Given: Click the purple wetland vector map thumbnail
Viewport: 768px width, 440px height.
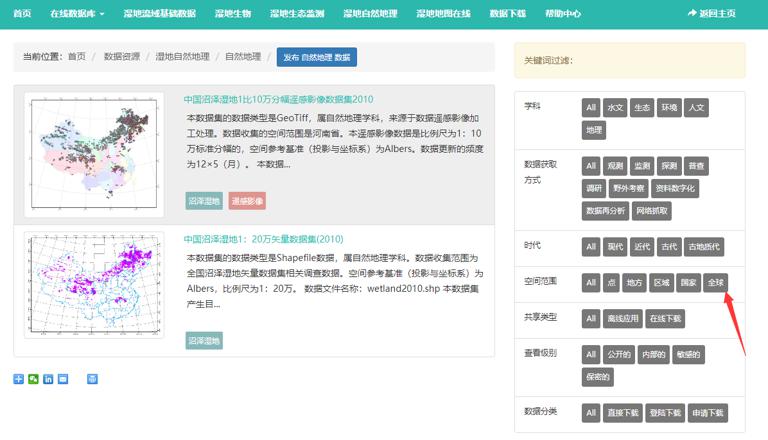Looking at the screenshot, I should click(x=94, y=285).
